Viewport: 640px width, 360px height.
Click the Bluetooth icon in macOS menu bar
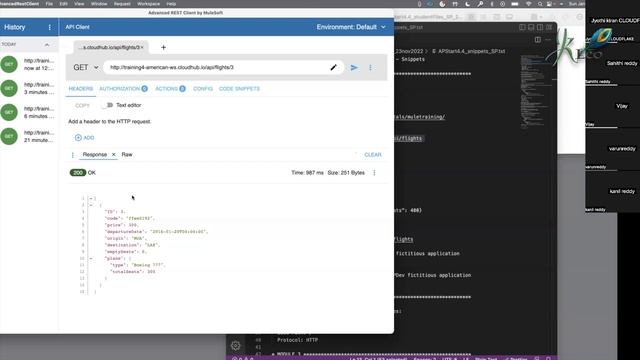(x=492, y=4)
